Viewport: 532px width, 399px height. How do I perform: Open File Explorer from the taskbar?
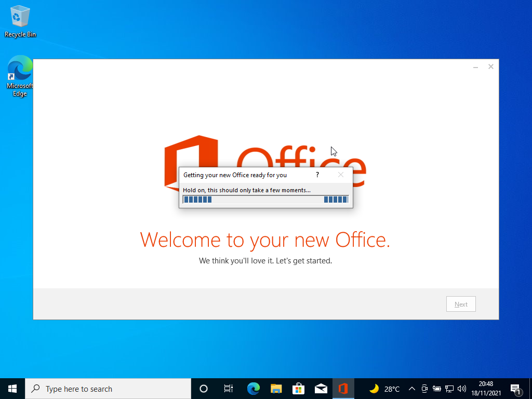(x=276, y=389)
